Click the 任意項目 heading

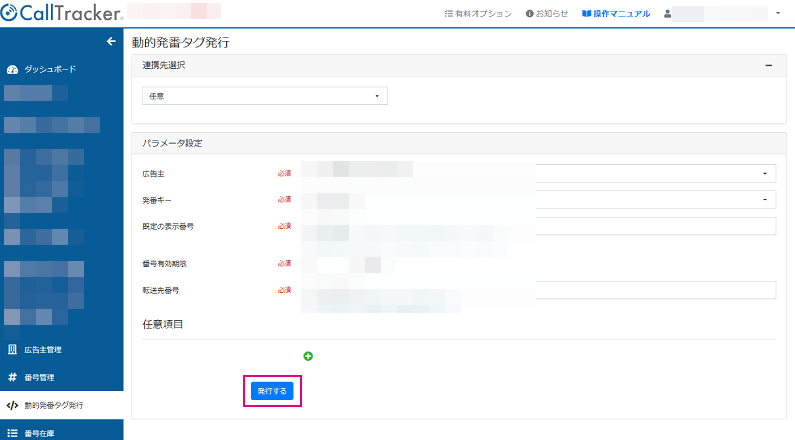point(162,324)
